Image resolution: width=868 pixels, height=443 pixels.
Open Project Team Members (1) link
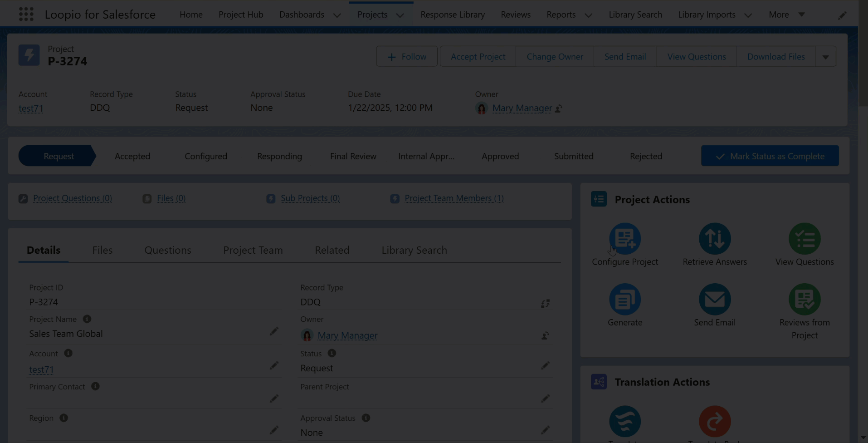pos(454,198)
